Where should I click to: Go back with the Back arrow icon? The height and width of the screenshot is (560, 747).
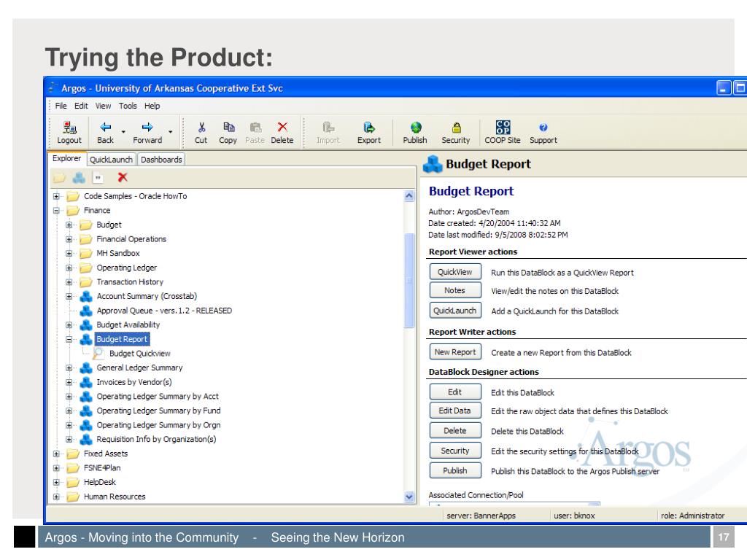(x=105, y=127)
